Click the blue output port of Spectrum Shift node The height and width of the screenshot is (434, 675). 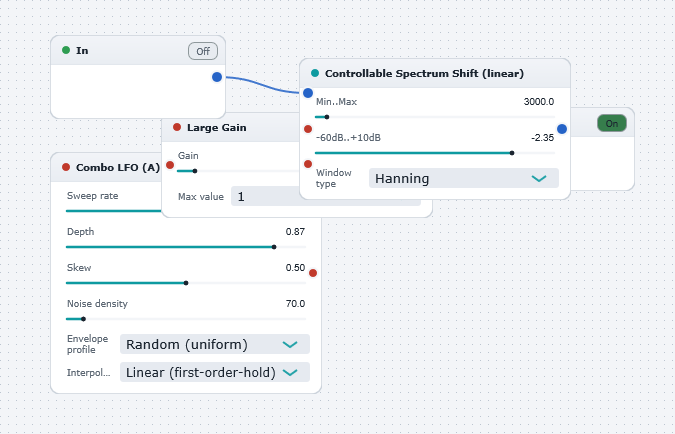(x=562, y=129)
